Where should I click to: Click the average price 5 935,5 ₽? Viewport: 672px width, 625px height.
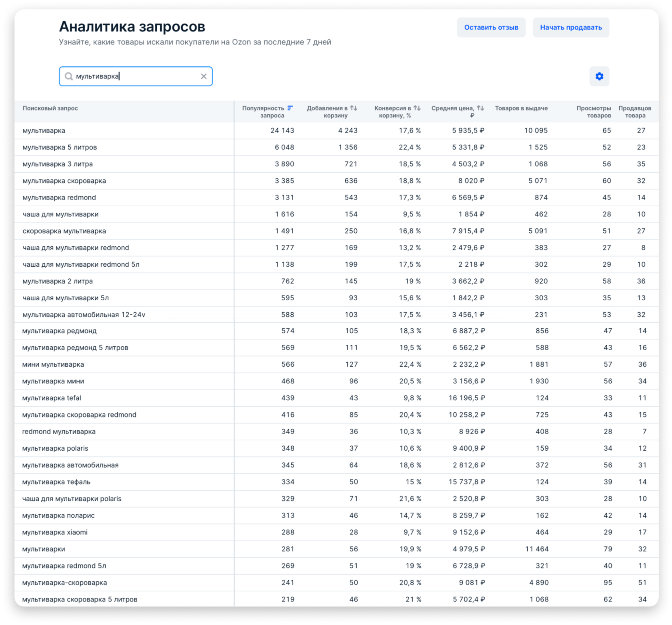click(468, 130)
